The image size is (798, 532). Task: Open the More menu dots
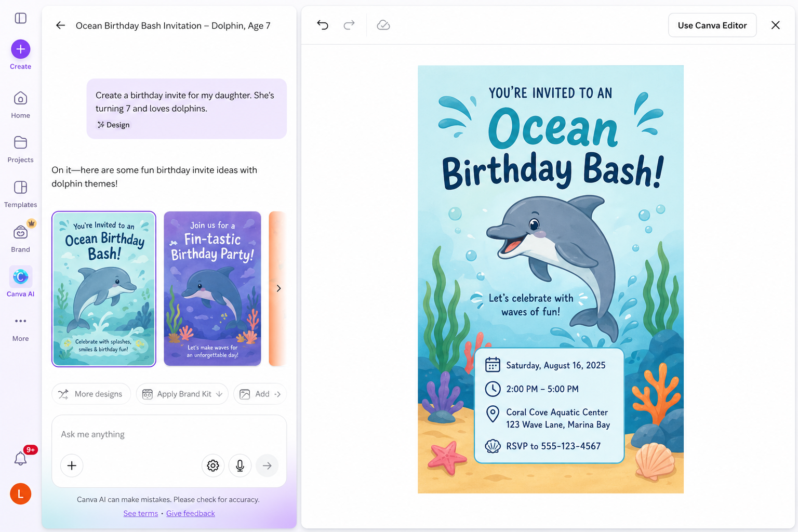(x=21, y=321)
